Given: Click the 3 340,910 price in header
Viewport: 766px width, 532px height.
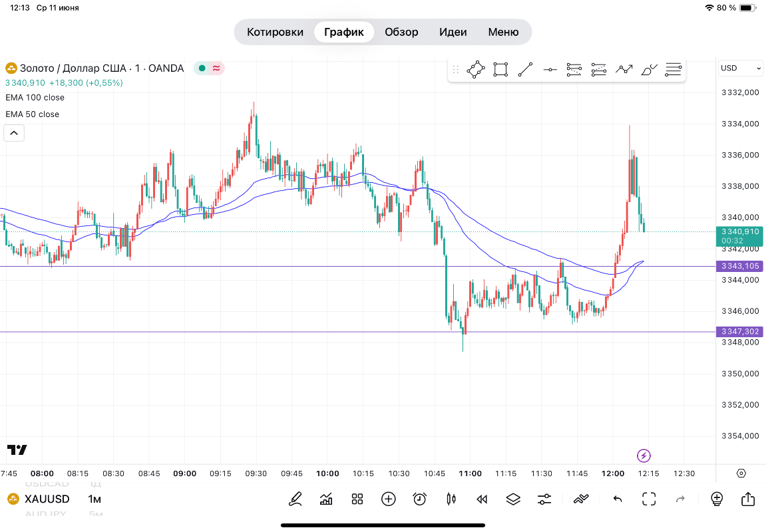Looking at the screenshot, I should (25, 83).
